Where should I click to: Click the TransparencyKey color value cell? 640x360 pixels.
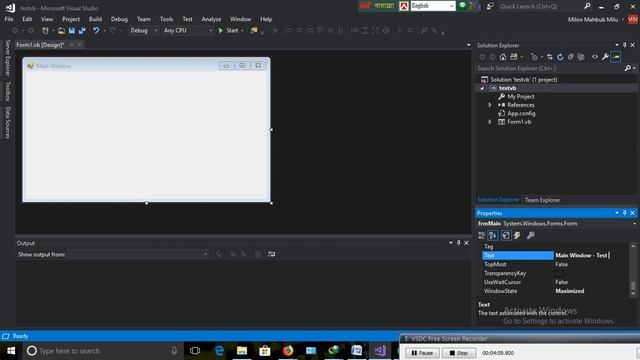[591, 273]
